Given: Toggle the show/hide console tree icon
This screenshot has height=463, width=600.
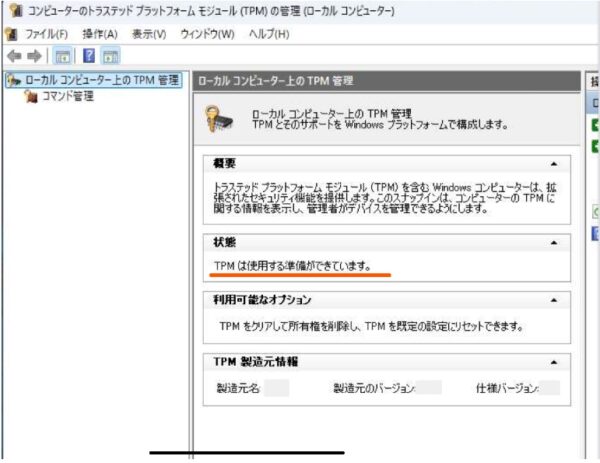Looking at the screenshot, I should [x=62, y=56].
